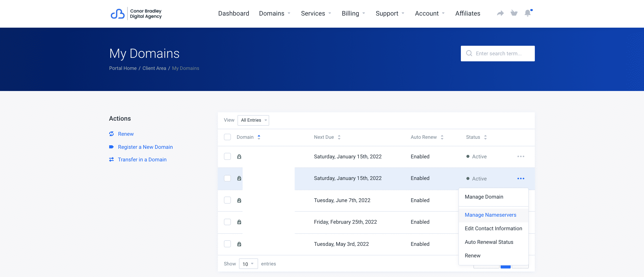Click the Conor Bradley Digital Agency logo
644x277 pixels.
coord(136,14)
